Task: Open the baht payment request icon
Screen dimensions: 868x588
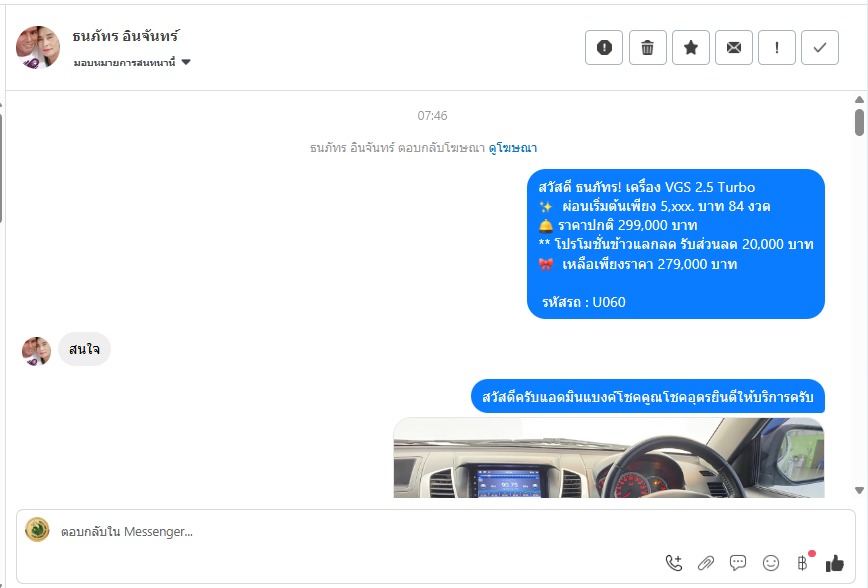Action: point(803,563)
